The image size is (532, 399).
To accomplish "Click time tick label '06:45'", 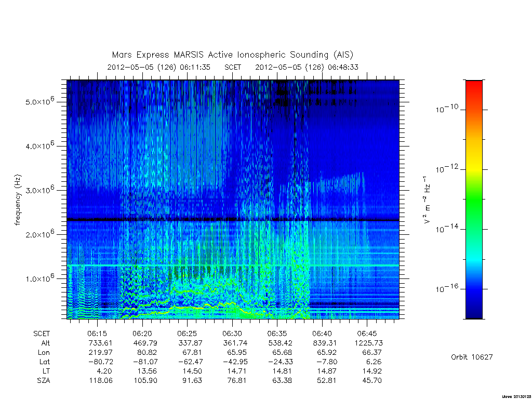I will click(367, 334).
